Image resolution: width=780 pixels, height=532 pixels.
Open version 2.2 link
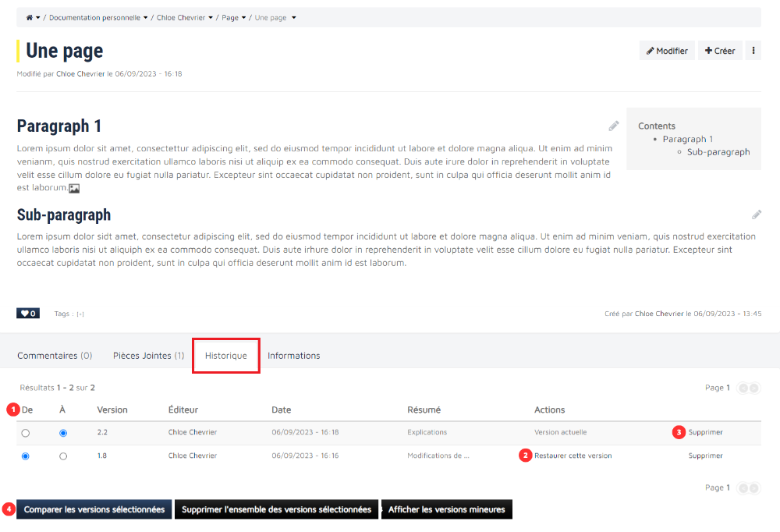click(102, 432)
